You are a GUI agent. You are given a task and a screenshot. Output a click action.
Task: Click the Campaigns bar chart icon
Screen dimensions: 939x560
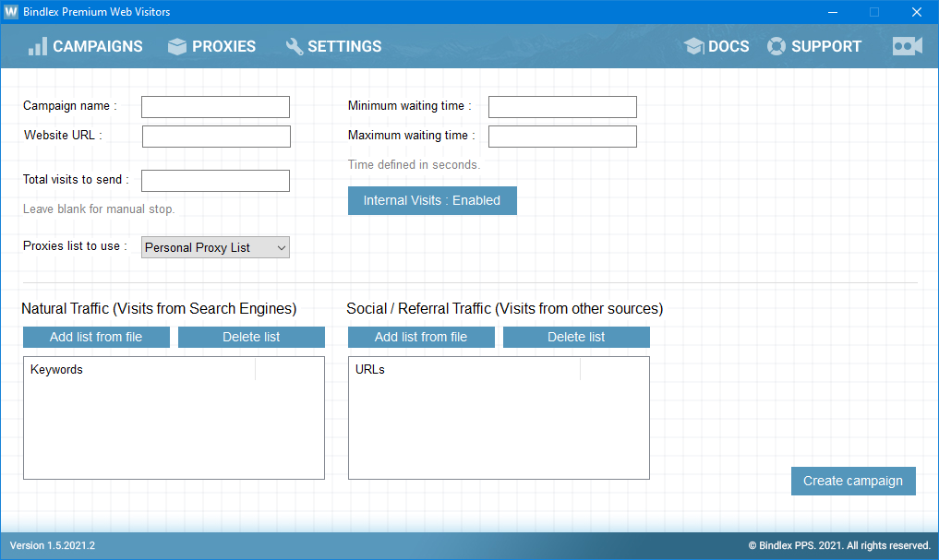38,46
